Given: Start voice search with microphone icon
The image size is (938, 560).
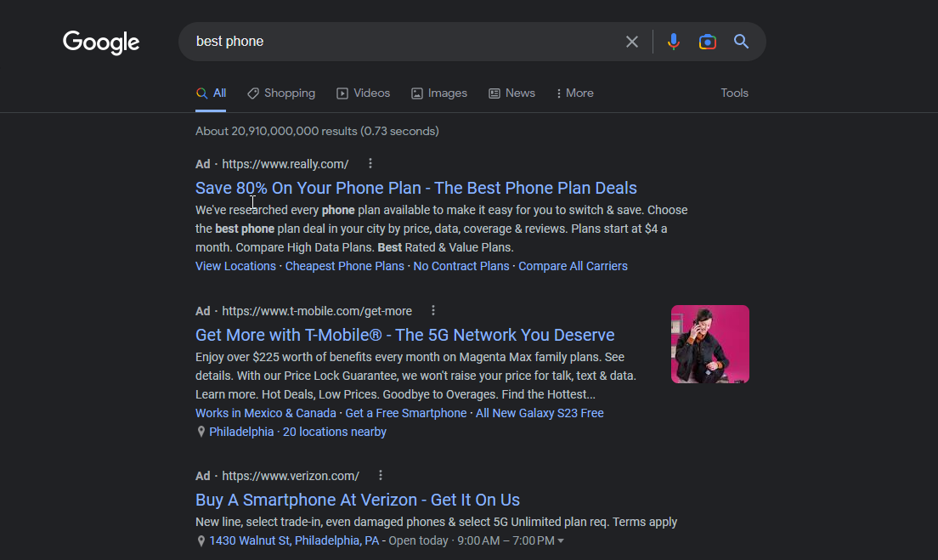Looking at the screenshot, I should click(x=674, y=42).
